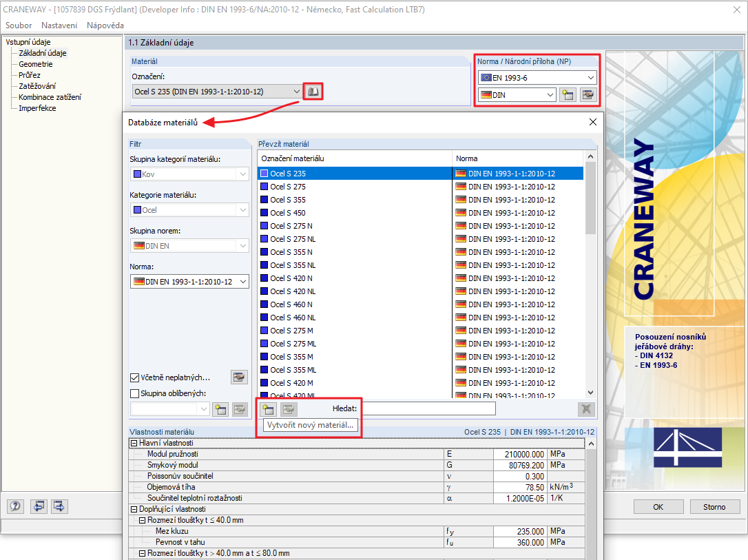
Task: Toggle Skupina oblíbených checkbox
Action: (134, 393)
